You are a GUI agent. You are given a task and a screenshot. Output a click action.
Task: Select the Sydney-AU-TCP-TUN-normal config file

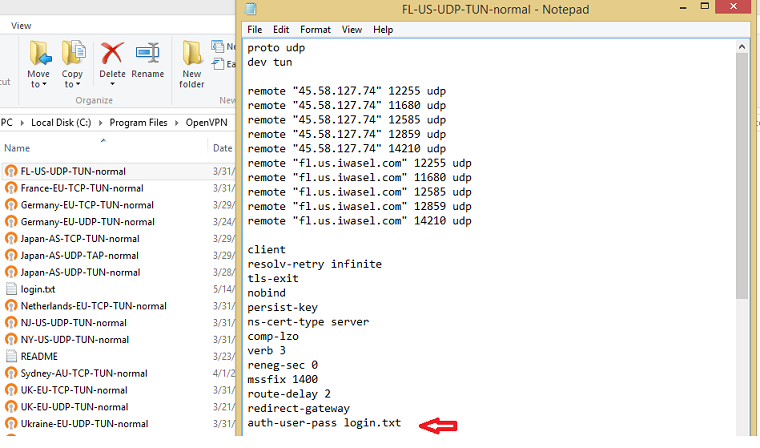[84, 373]
